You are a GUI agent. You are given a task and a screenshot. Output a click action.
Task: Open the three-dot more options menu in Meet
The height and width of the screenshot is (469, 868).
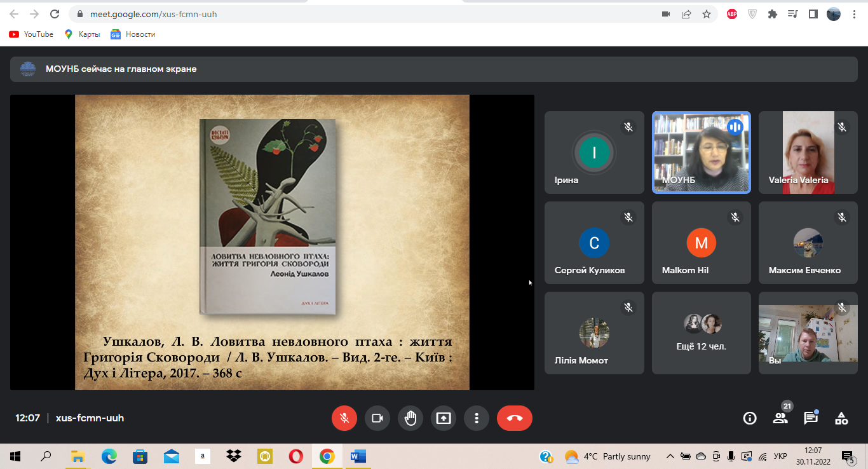pos(477,418)
